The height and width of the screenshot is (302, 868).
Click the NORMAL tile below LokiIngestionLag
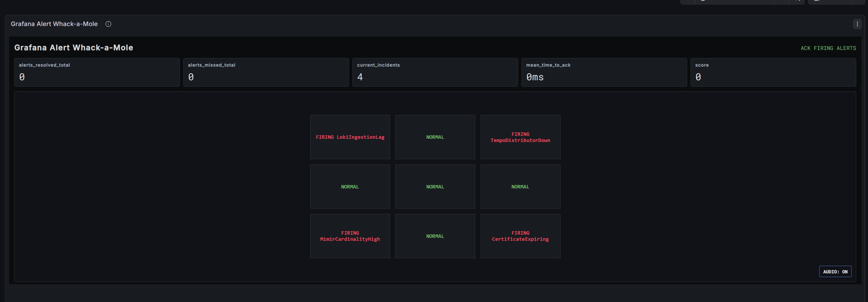(350, 187)
